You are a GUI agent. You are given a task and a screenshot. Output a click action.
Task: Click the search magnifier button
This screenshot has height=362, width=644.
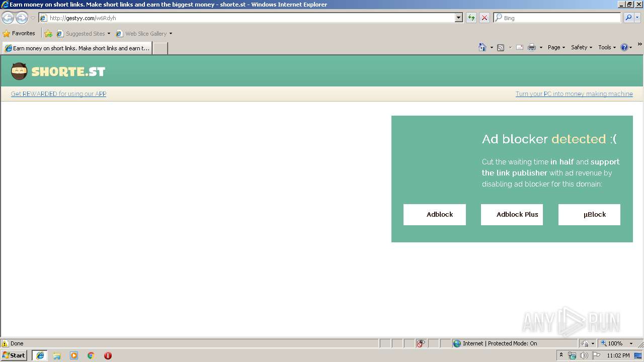(x=628, y=18)
